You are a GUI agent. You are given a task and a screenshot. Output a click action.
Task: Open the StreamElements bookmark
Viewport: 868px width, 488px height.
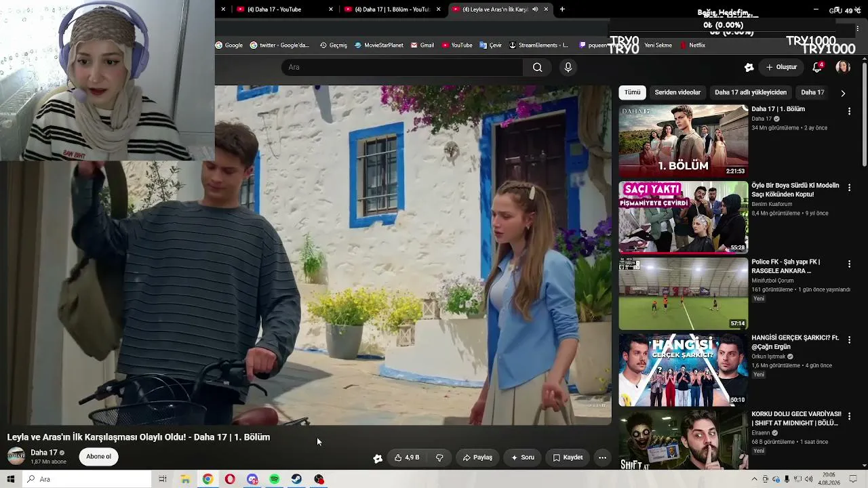(538, 45)
